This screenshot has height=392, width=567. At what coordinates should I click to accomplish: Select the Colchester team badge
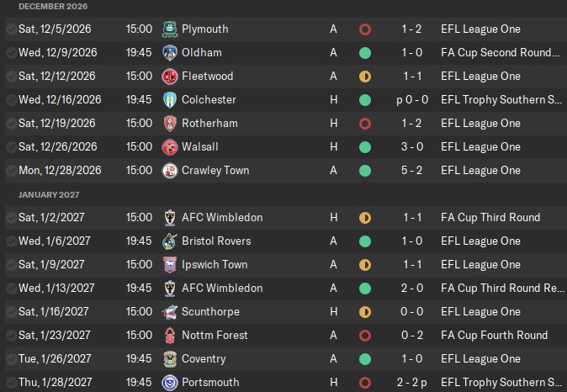[x=169, y=100]
